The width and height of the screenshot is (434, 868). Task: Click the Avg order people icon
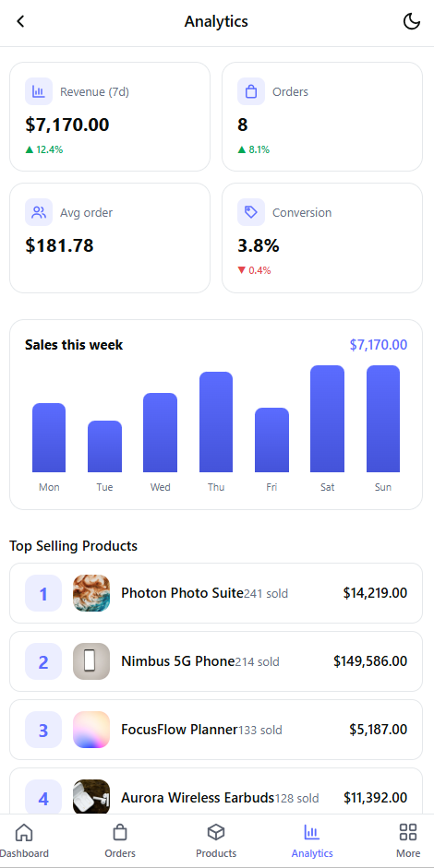pyautogui.click(x=39, y=212)
